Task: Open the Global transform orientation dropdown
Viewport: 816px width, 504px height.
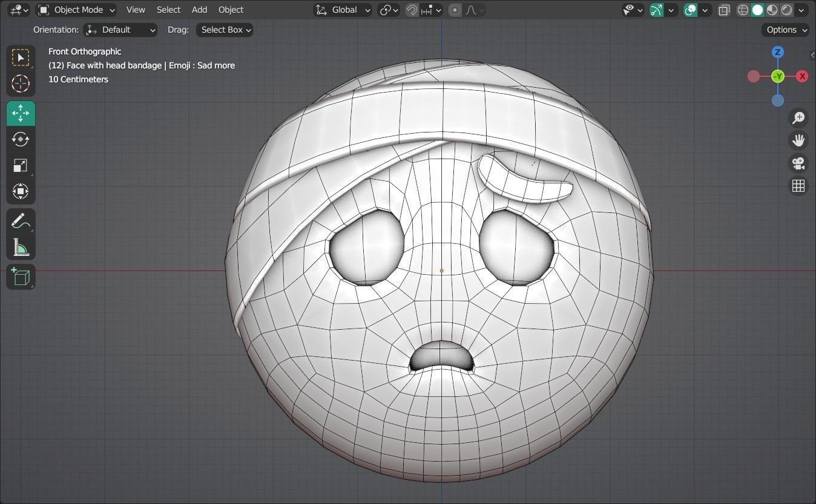Action: 343,10
